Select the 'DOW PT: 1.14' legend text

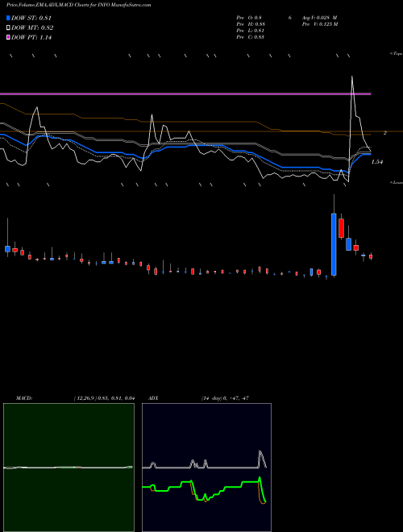click(x=31, y=37)
